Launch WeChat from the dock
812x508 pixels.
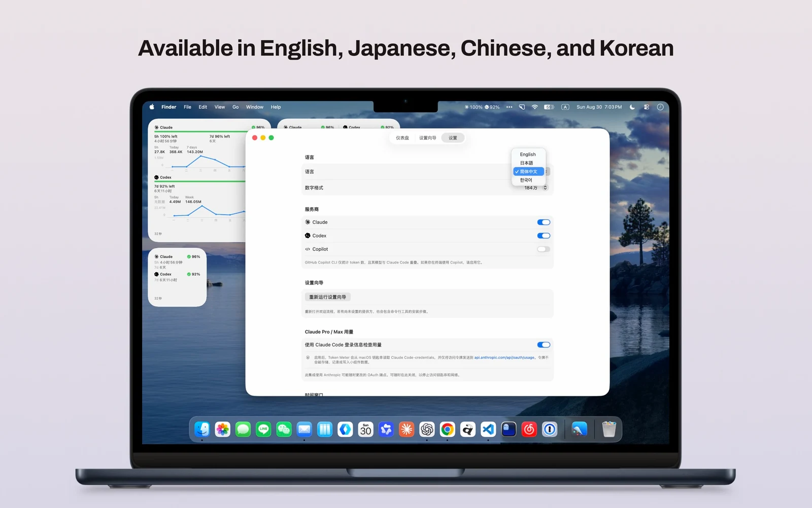pyautogui.click(x=284, y=429)
